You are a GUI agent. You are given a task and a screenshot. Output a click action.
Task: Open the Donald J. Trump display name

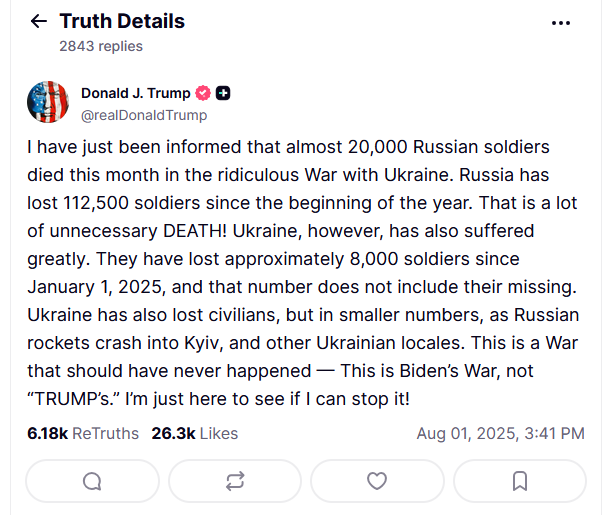pos(135,93)
